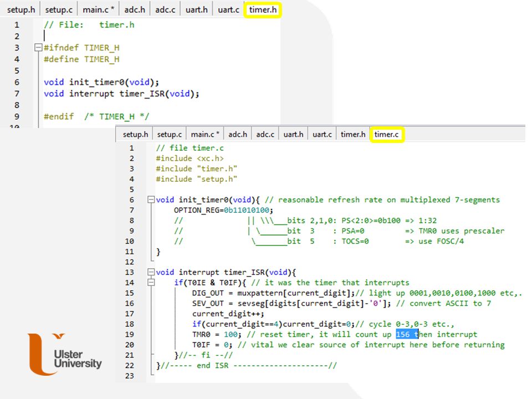Click the '#include "timer.h"' line

click(196, 168)
